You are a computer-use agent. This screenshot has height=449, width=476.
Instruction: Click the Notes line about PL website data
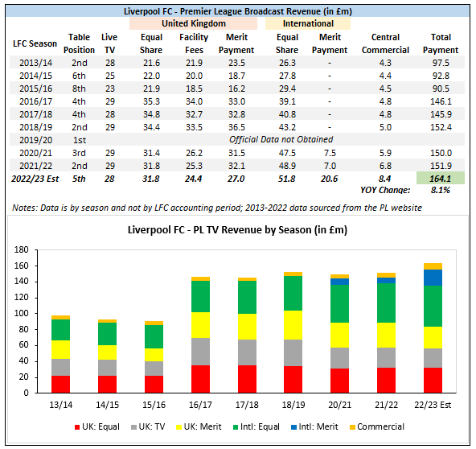coord(217,208)
